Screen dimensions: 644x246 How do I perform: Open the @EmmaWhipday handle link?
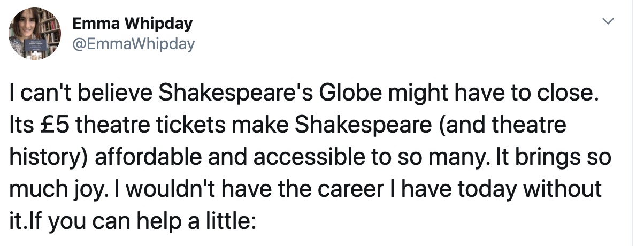point(133,44)
